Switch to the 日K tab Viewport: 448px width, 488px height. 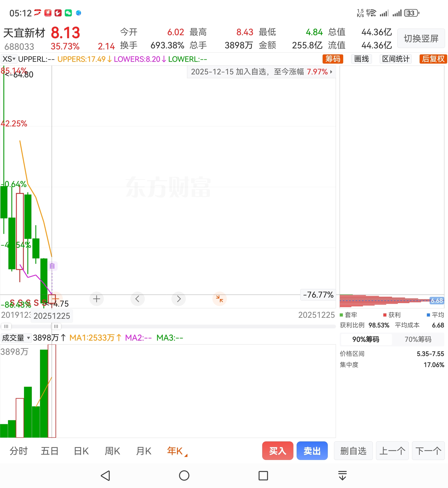coord(81,451)
